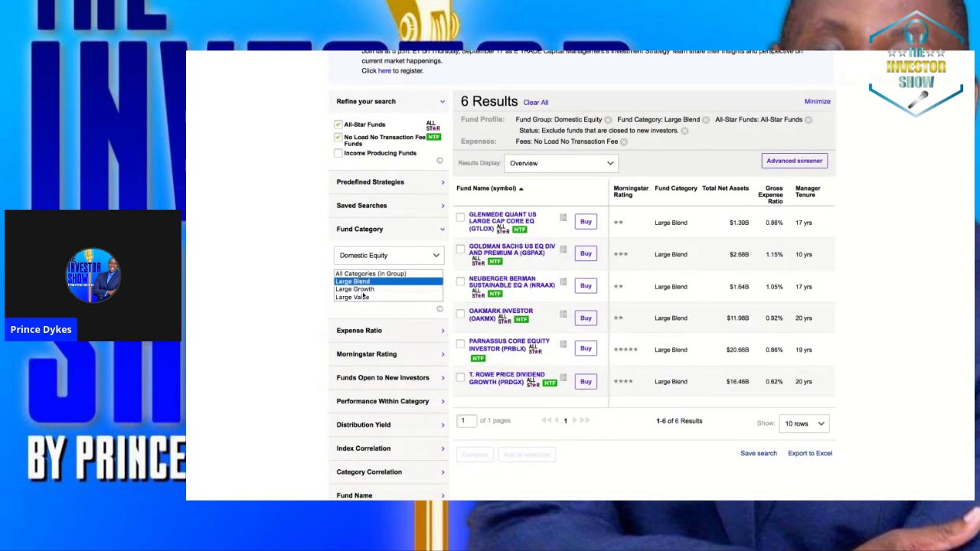Open the note icon for T. Rowe Price fund
The width and height of the screenshot is (980, 551).
[563, 377]
